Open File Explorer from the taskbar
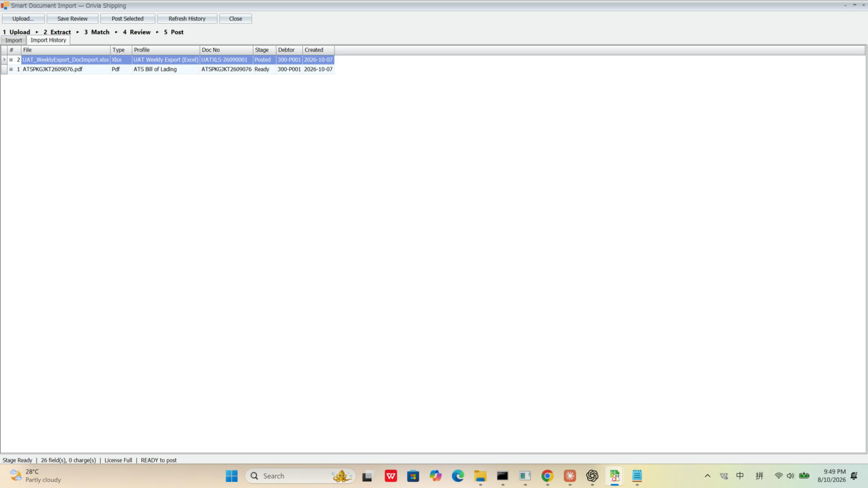 coord(480,476)
